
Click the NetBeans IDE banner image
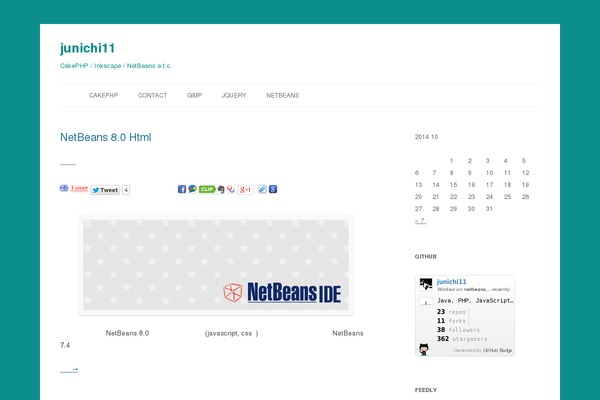pos(216,265)
